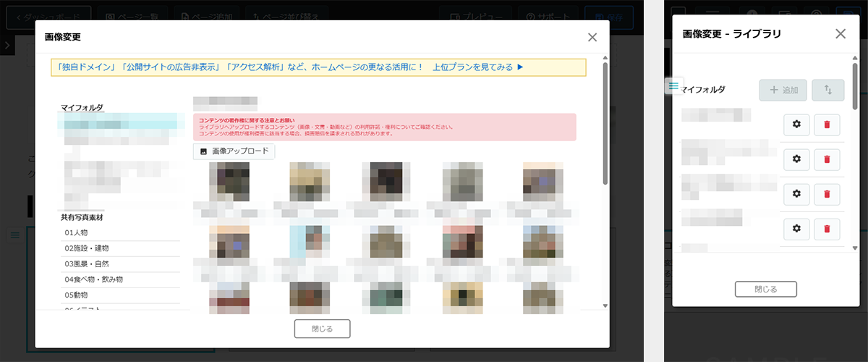Click trash icon of the third folder
The height and width of the screenshot is (362, 868).
827,193
